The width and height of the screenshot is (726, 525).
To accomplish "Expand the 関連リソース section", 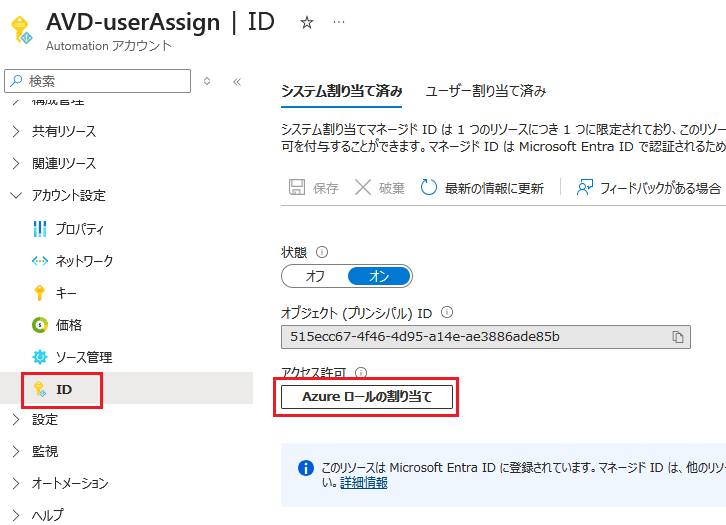I will pyautogui.click(x=64, y=163).
